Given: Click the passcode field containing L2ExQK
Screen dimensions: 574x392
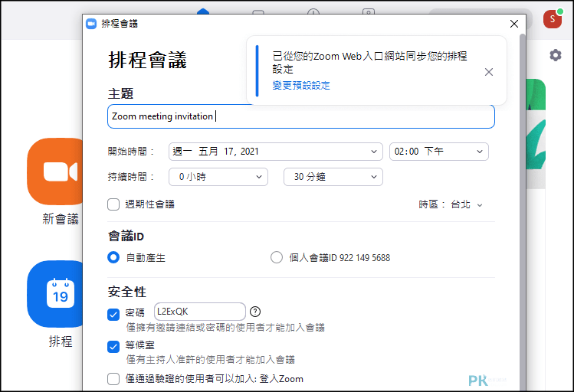Looking at the screenshot, I should pos(200,312).
